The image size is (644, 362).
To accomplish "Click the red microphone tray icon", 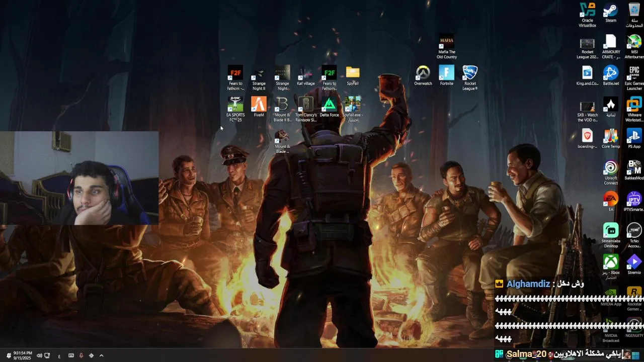I will pyautogui.click(x=81, y=355).
